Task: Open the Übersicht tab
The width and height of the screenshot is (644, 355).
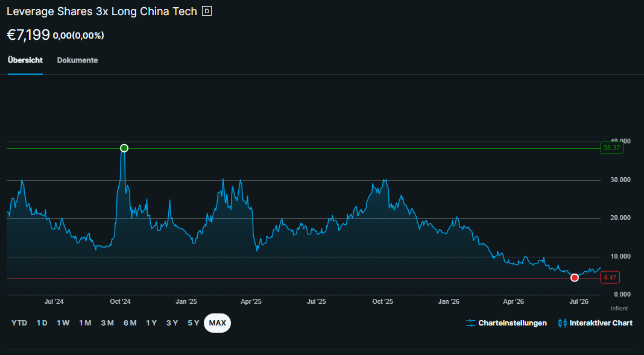Action: coord(25,60)
